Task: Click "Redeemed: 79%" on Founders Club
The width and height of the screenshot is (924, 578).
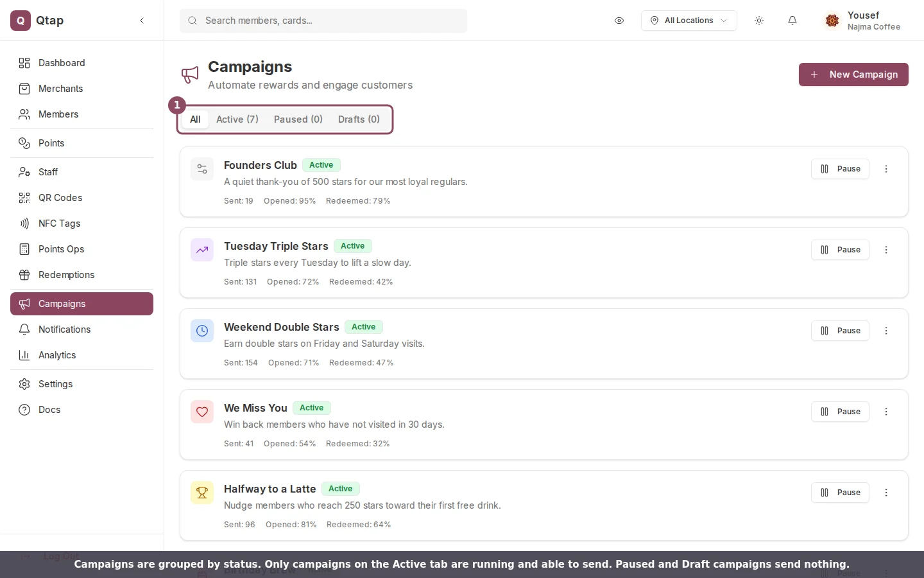Action: point(358,201)
